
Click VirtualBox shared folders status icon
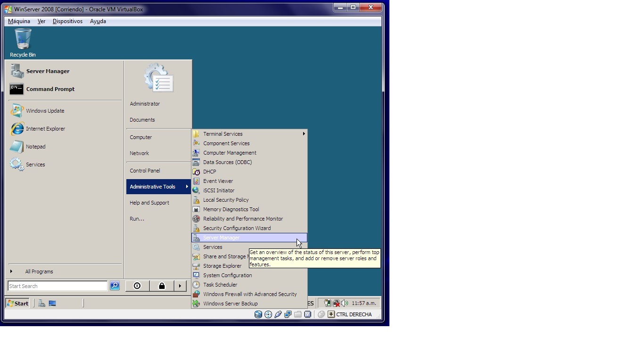coord(297,314)
